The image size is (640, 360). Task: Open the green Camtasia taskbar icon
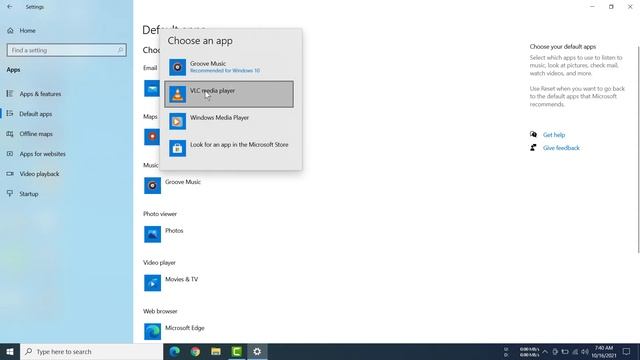click(236, 351)
